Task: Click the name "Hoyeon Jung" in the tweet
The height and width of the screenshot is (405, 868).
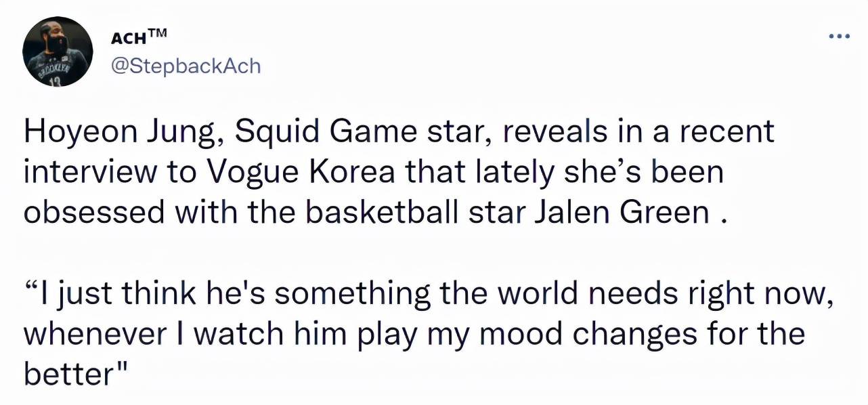Action: pos(119,133)
